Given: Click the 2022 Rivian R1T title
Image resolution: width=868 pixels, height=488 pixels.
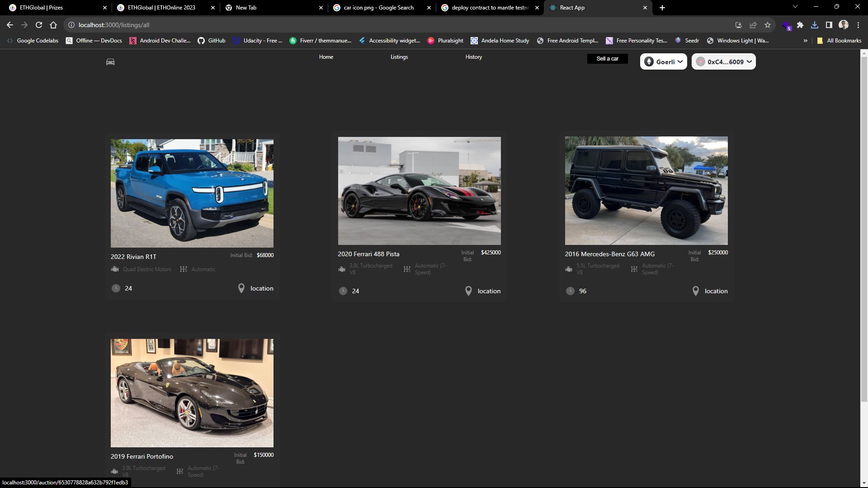Looking at the screenshot, I should [133, 257].
